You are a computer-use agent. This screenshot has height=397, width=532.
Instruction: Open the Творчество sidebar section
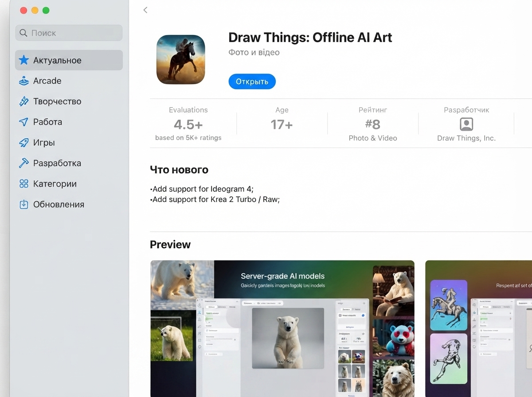click(69, 101)
